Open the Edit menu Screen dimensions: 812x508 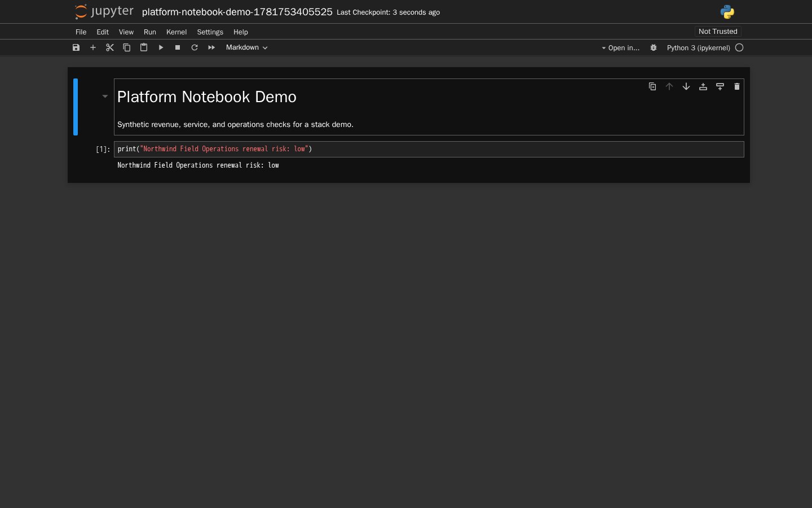(x=103, y=32)
